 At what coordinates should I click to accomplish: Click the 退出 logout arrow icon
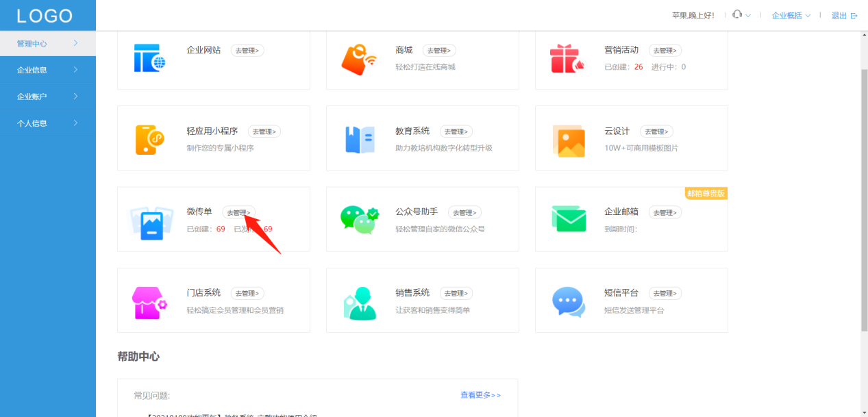854,16
